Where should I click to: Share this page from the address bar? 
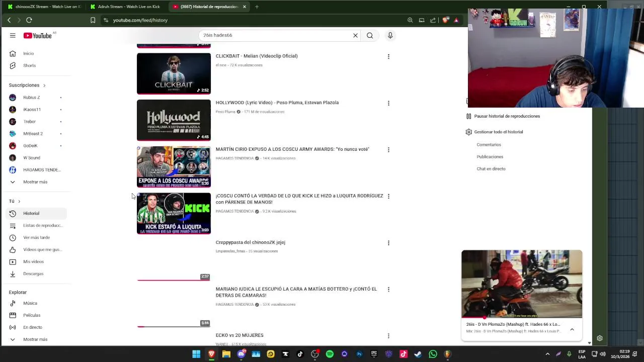pos(433,20)
